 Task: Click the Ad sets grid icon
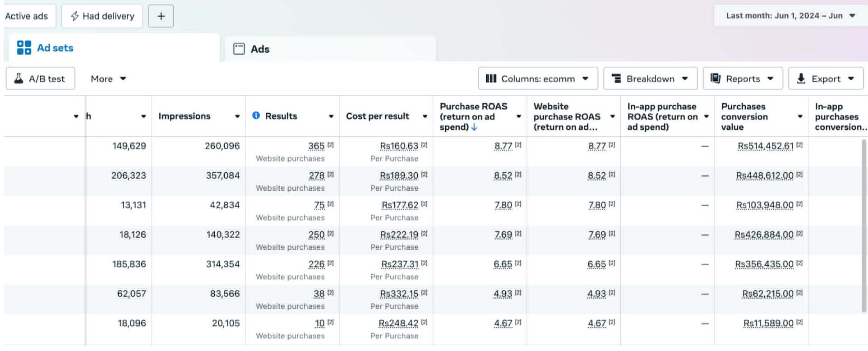[x=24, y=47]
